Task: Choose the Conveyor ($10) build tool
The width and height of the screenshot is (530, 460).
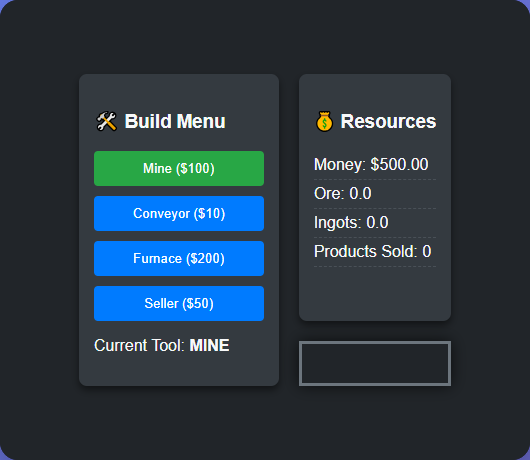Action: point(179,213)
